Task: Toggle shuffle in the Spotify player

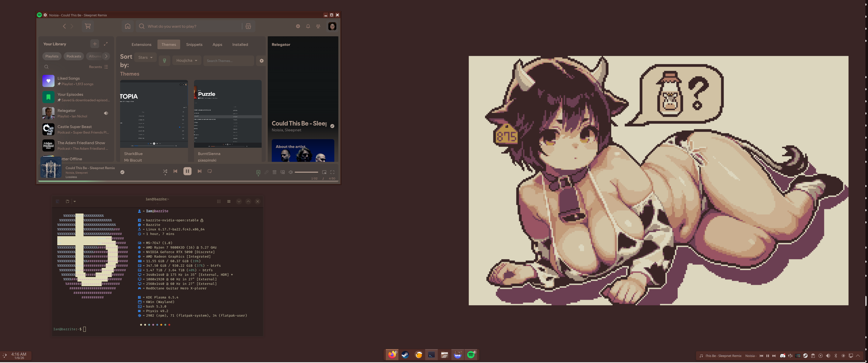Action: pyautogui.click(x=165, y=171)
